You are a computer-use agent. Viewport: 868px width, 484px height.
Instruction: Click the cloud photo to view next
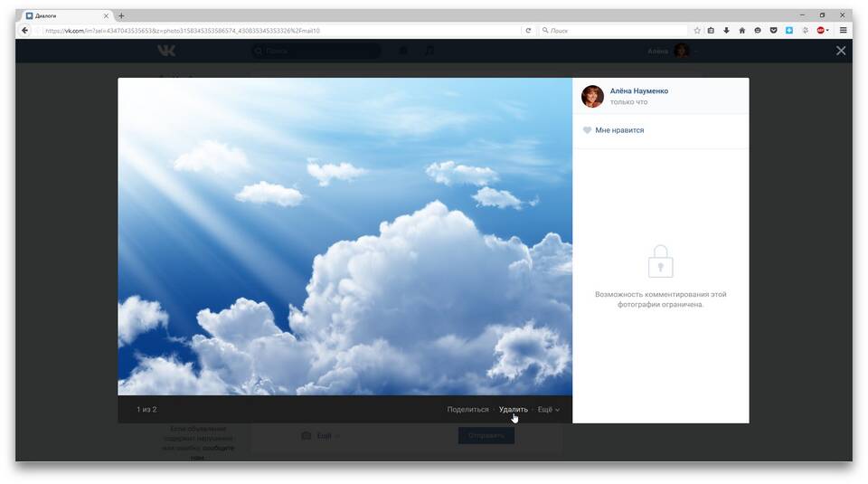pos(344,236)
